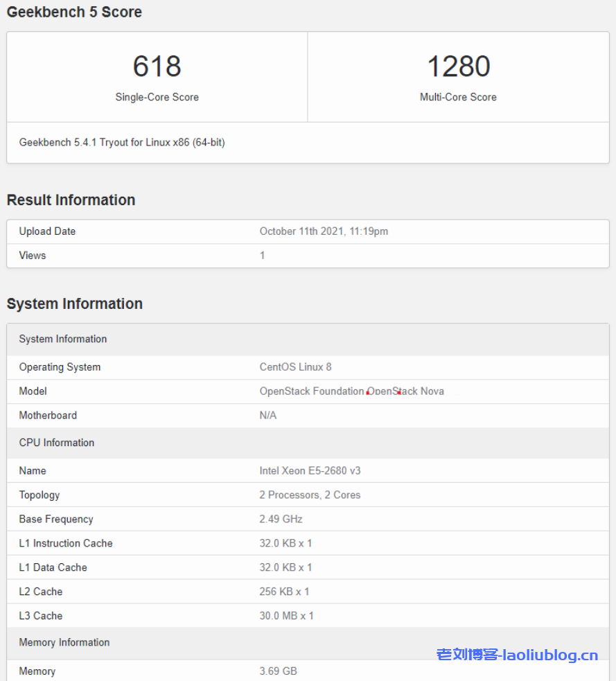Screen dimensions: 616x681
Task: Click the Multi-Core Score value 1280
Action: tap(458, 67)
